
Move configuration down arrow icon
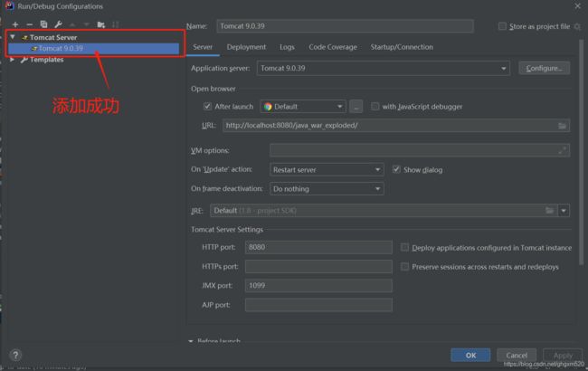pyautogui.click(x=87, y=24)
